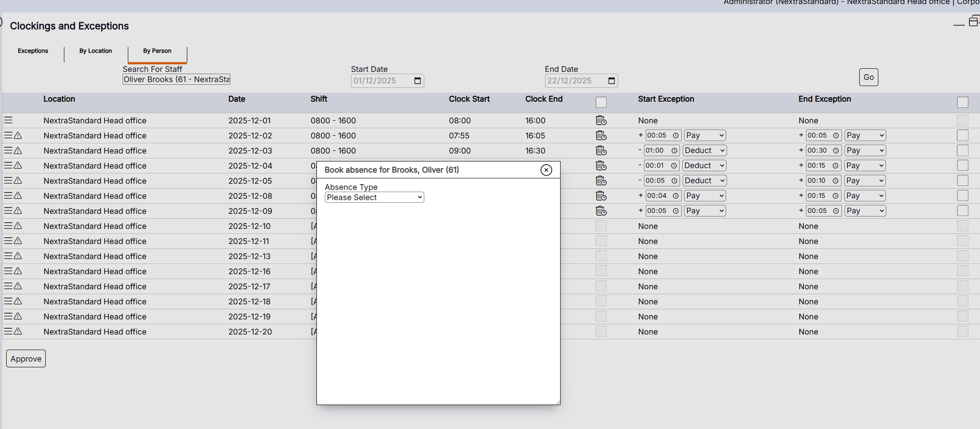Click delete clocking icon for 2025-12-04
Screen dimensions: 980x429
[601, 165]
